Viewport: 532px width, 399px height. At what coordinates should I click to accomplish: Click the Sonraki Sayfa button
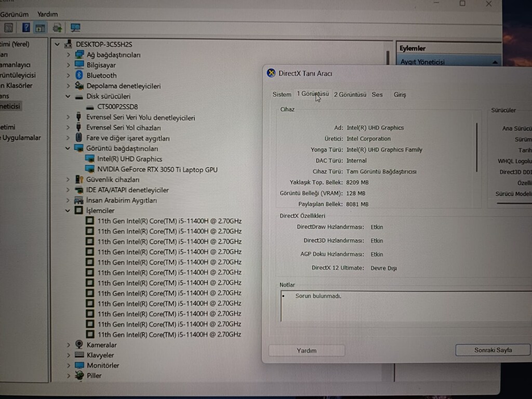493,350
